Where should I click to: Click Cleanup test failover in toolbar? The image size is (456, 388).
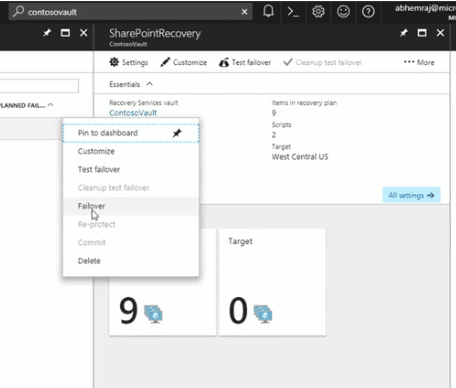point(322,62)
